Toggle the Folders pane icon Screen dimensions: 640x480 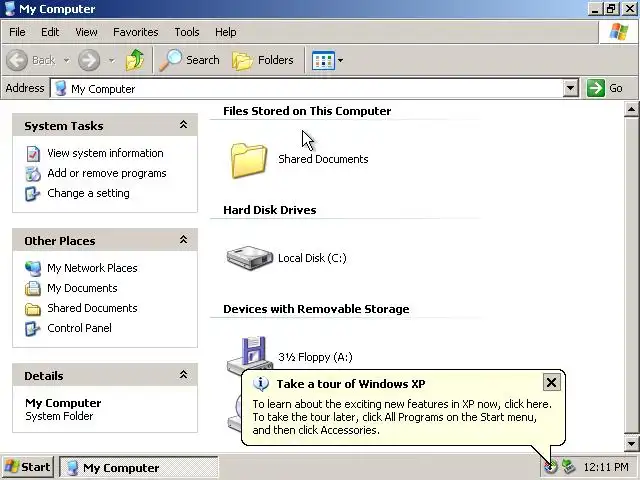tap(242, 61)
